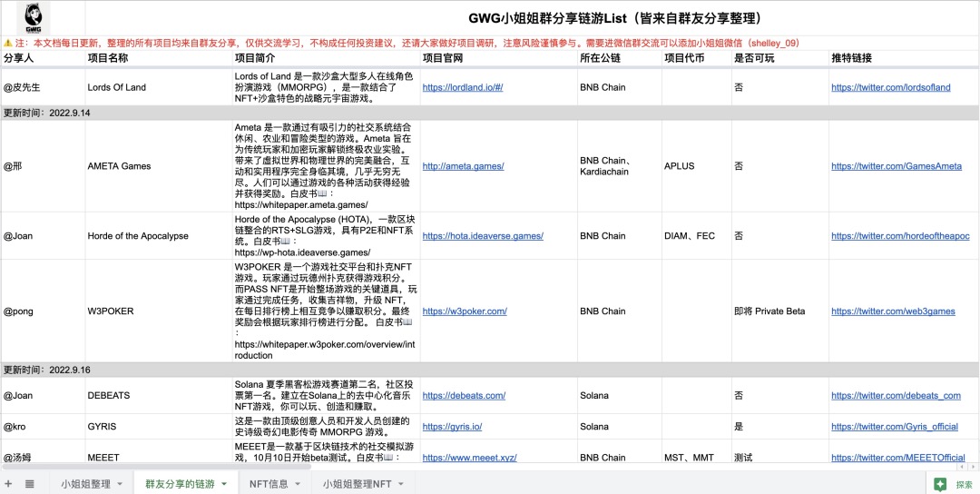980x494 pixels.
Task: Open the twitter.com/web3games link
Action: click(x=893, y=311)
